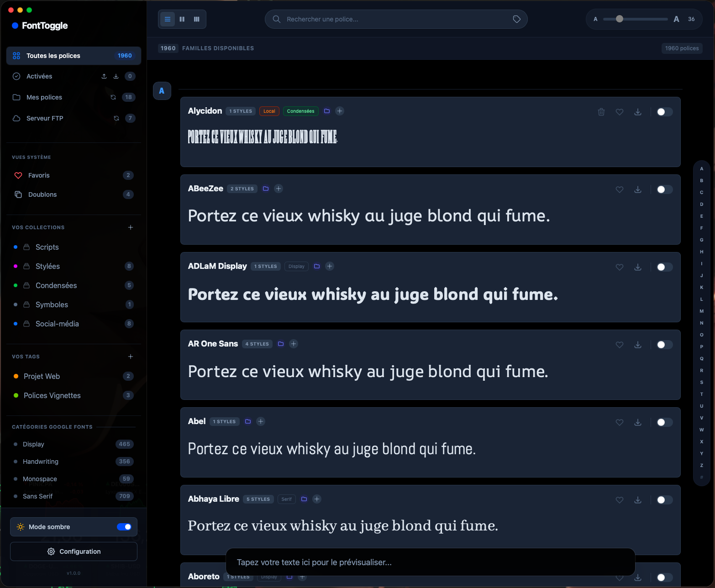Viewport: 715px width, 588px height.
Task: Activate the Alycidon font toggle
Action: coord(664,112)
